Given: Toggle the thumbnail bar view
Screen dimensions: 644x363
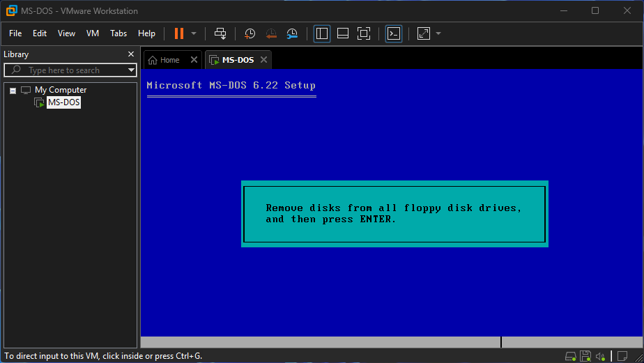Looking at the screenshot, I should pos(342,33).
